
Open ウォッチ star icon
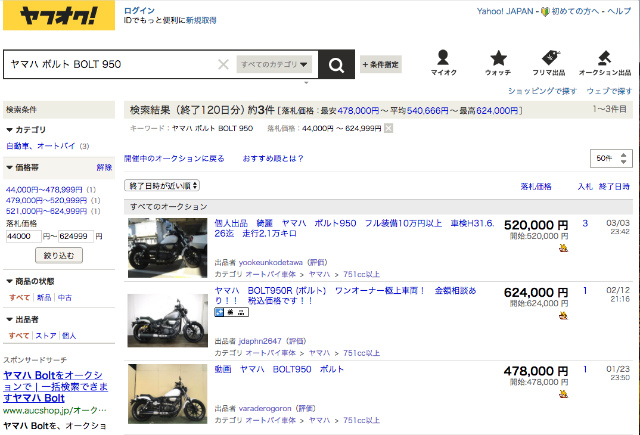(x=498, y=62)
